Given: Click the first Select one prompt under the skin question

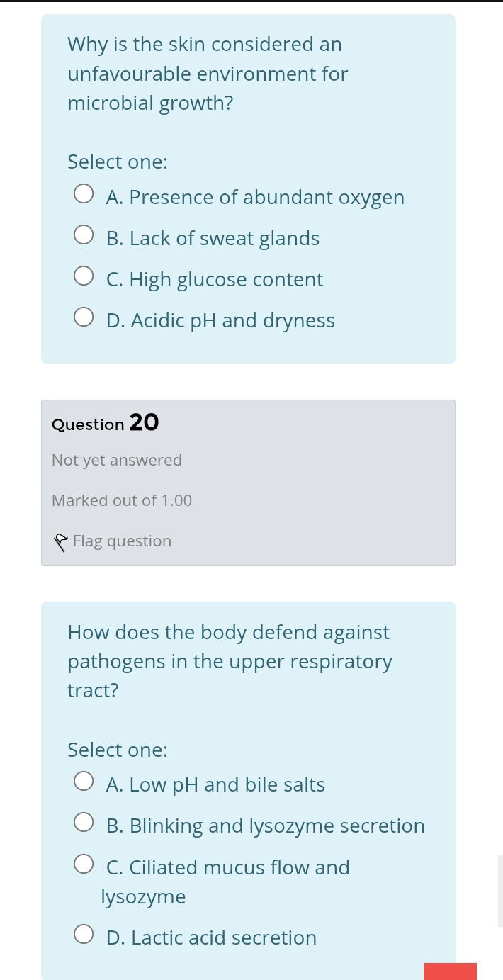Looking at the screenshot, I should tap(118, 162).
